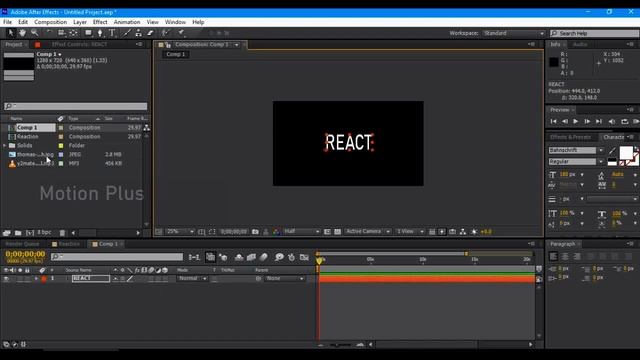Open the Composition Mini-Flowchart in timeline
The image size is (640, 360).
(194, 257)
